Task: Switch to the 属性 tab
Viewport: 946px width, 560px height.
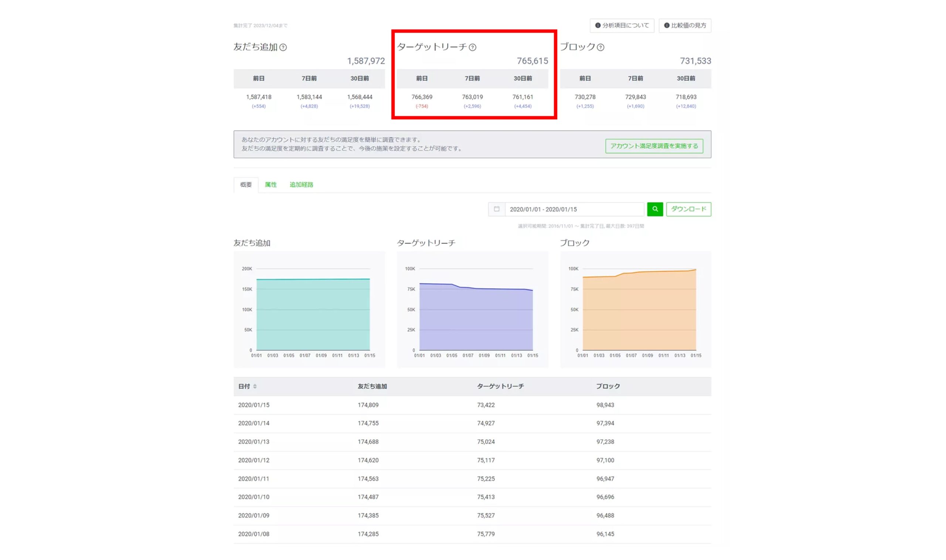Action: (x=271, y=185)
